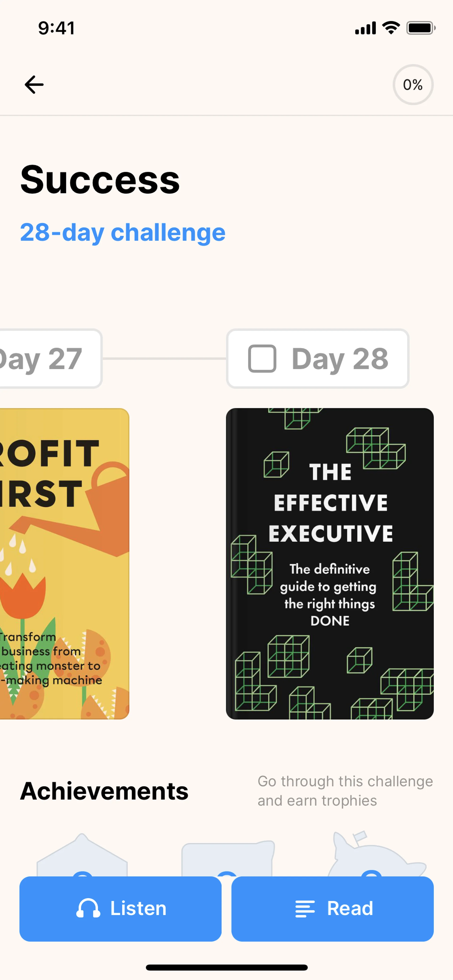The image size is (453, 980).
Task: Check the Day 28 checkbox
Action: pos(262,358)
